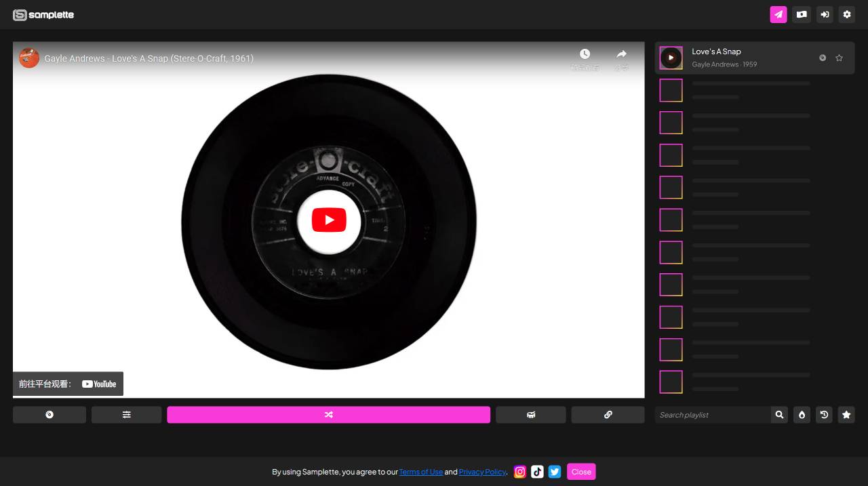View the Privacy Policy
Screen dimensions: 868x486
point(482,472)
